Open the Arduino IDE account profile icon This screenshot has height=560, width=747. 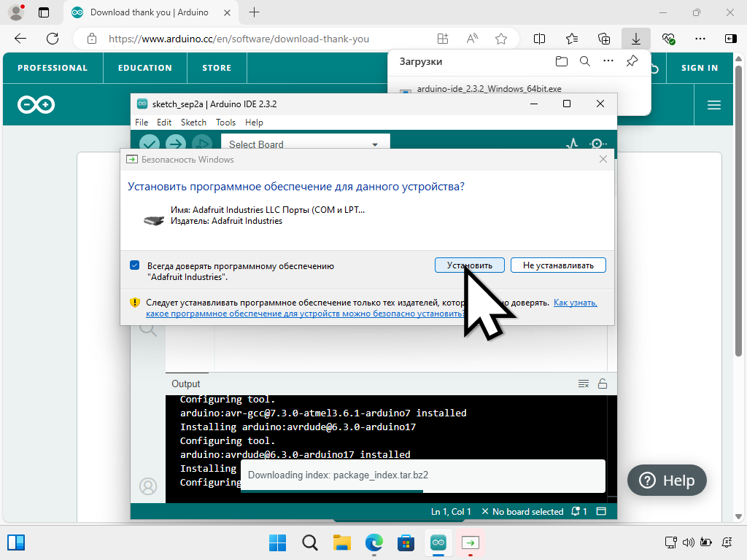(148, 486)
